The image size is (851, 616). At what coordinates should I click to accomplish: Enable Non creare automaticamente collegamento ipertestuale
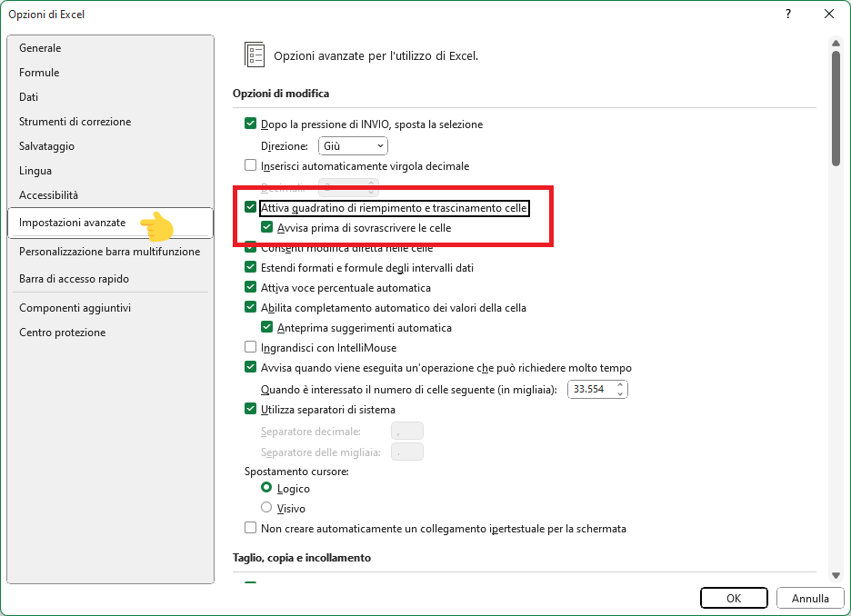pos(250,528)
